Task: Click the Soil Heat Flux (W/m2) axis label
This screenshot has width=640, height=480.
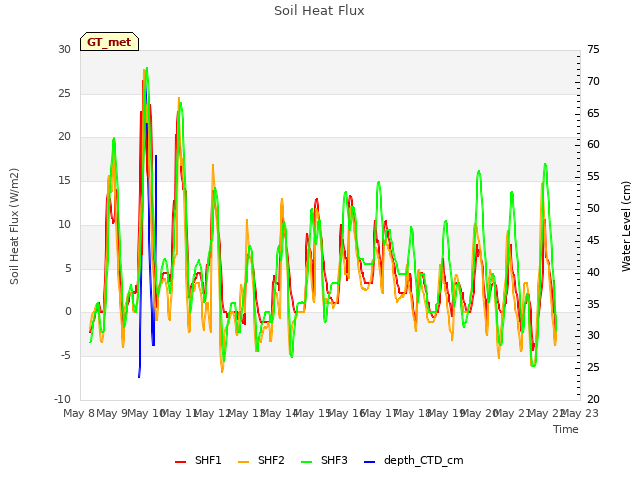Action: (14, 227)
